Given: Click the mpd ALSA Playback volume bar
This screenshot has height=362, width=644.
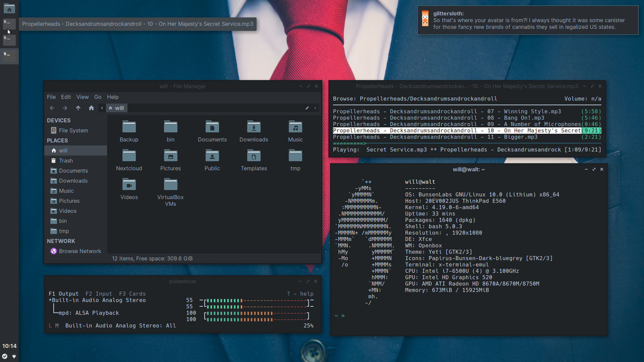Looking at the screenshot, I should click(257, 316).
